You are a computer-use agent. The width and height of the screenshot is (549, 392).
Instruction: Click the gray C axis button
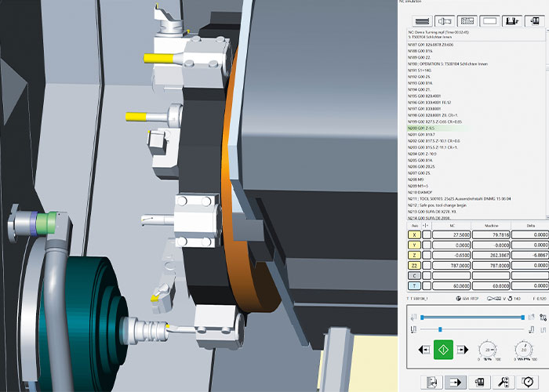click(x=415, y=275)
